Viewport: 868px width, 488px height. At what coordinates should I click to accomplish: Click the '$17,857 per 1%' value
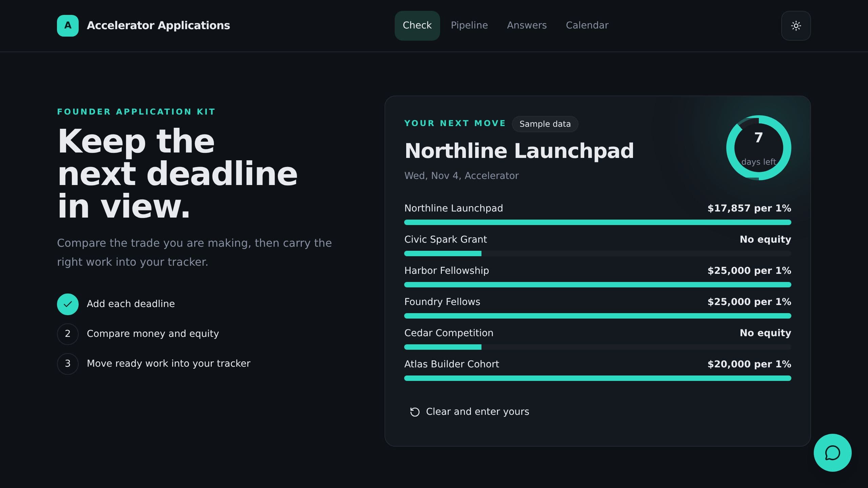(x=749, y=208)
